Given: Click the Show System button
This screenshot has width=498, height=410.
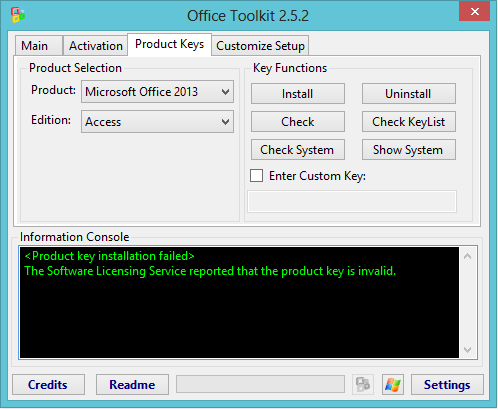Looking at the screenshot, I should (x=409, y=150).
